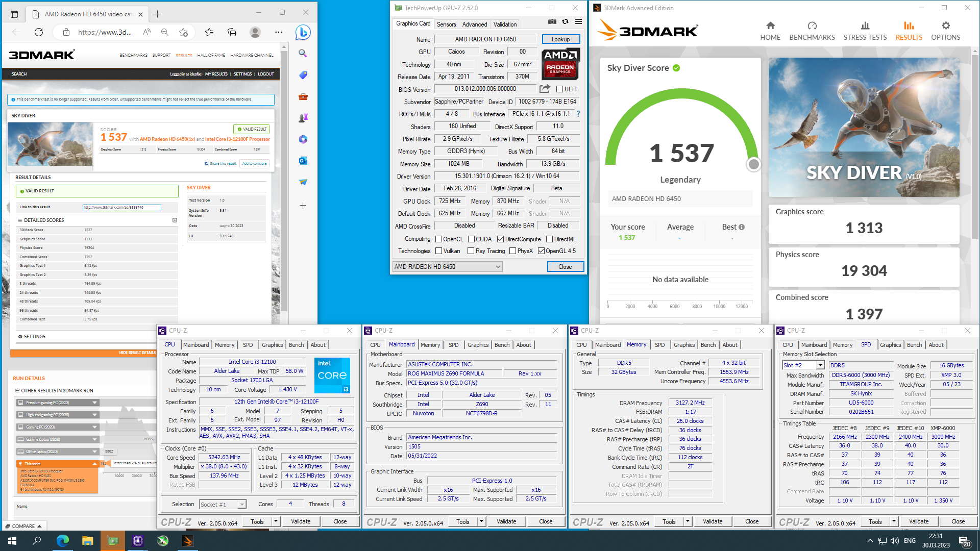Image resolution: width=980 pixels, height=551 pixels.
Task: Toggle Ray Tracing checkbox in GPU-Z
Action: click(x=471, y=251)
